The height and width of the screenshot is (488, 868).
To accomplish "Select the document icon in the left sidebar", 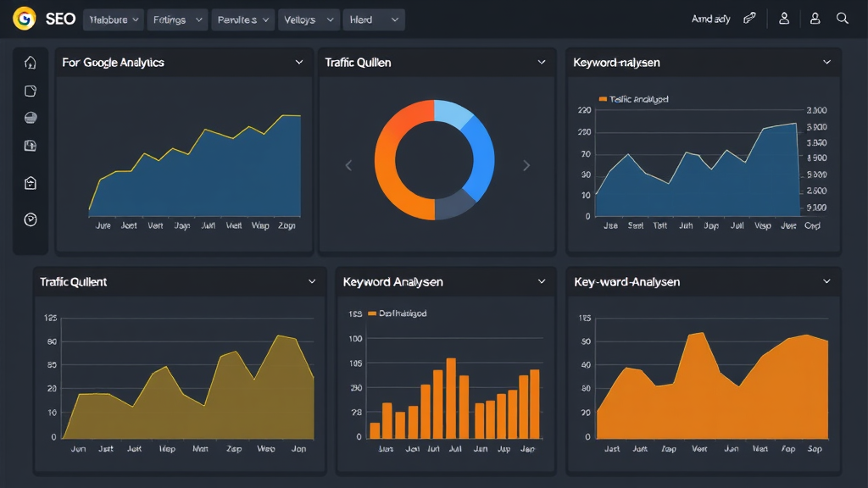I will pyautogui.click(x=30, y=91).
